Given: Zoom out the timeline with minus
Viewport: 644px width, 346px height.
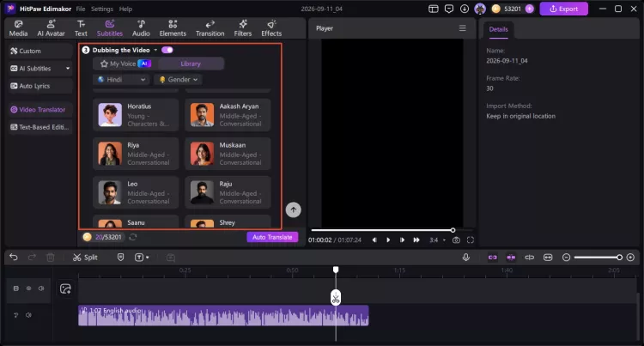Looking at the screenshot, I should [567, 258].
